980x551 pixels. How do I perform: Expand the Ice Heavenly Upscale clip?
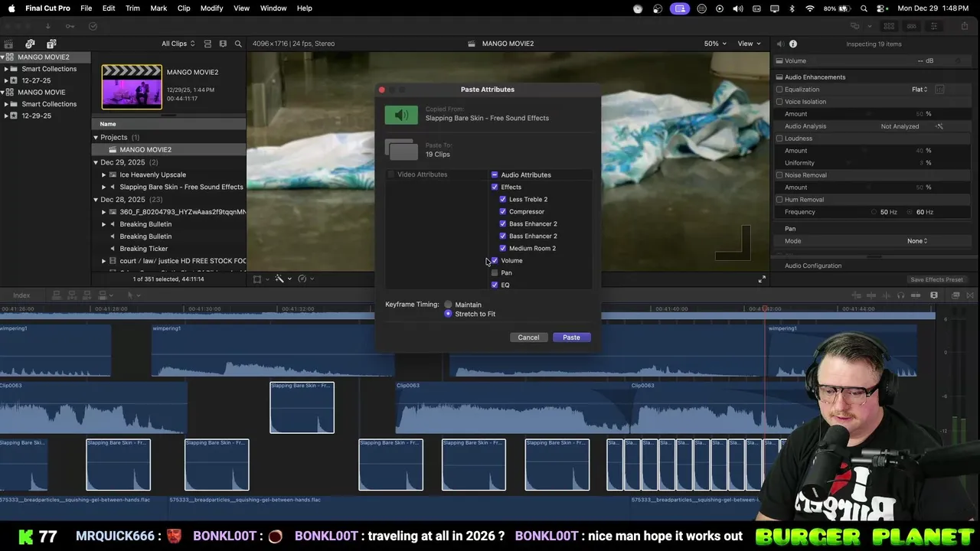(x=103, y=174)
